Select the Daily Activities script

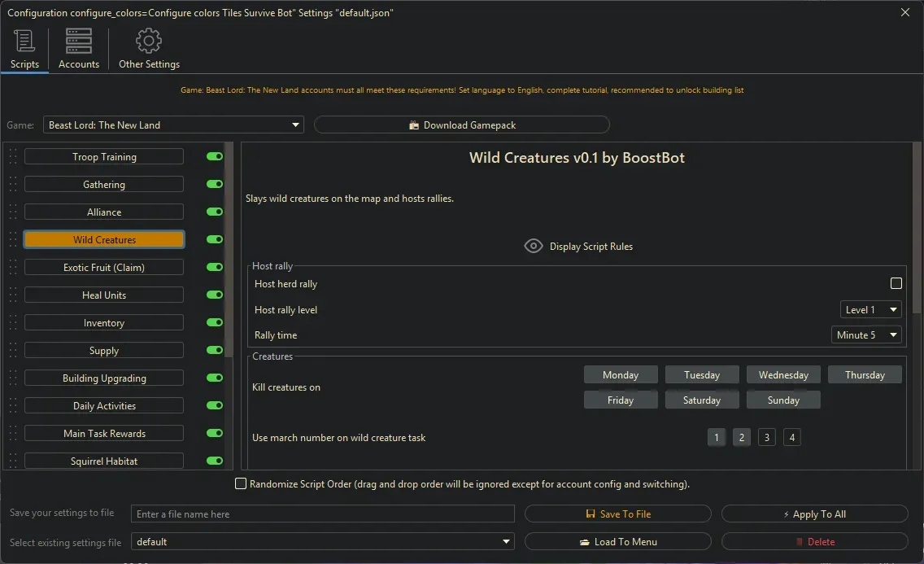(x=104, y=406)
